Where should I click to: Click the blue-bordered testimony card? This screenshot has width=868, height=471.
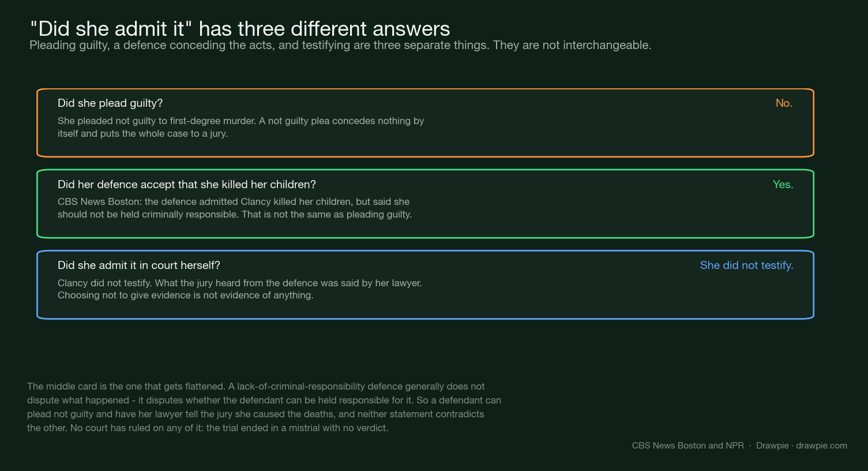point(425,285)
